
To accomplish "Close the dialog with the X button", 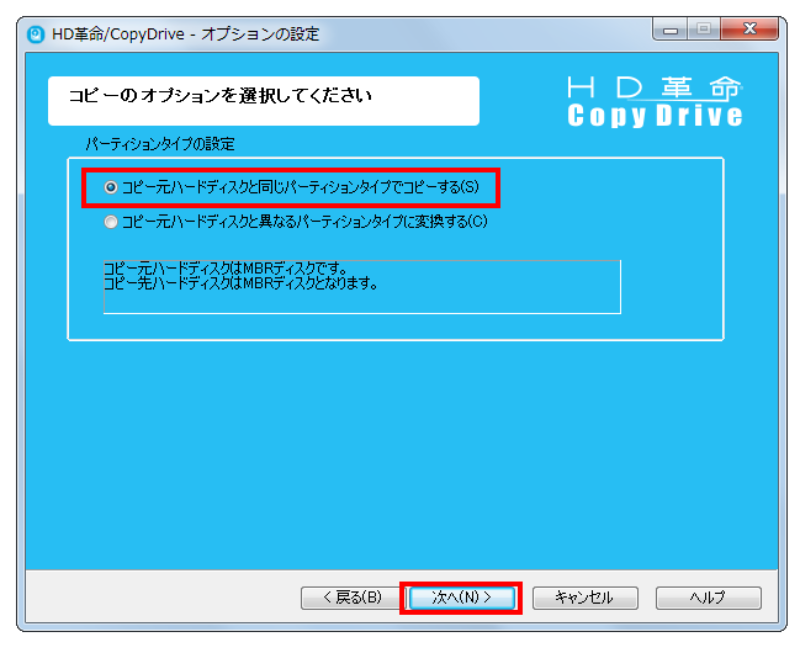I will 750,29.
